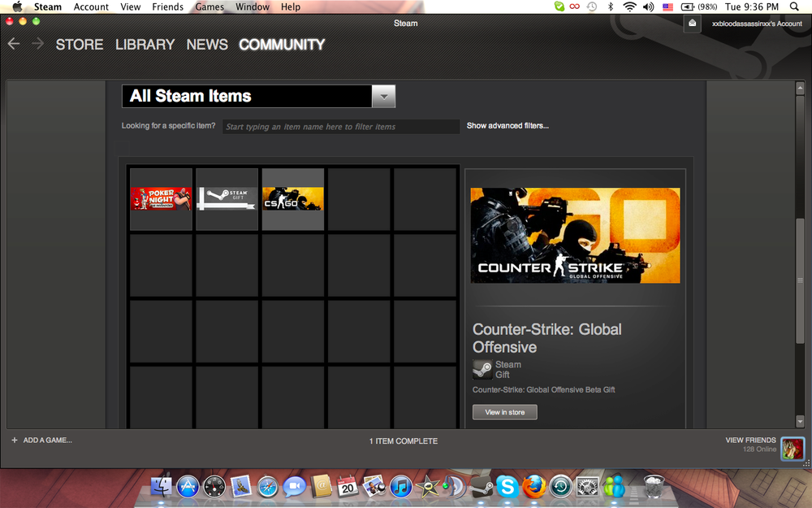Screen dimensions: 812x508
Task: Open the Friends menu
Action: click(x=168, y=7)
